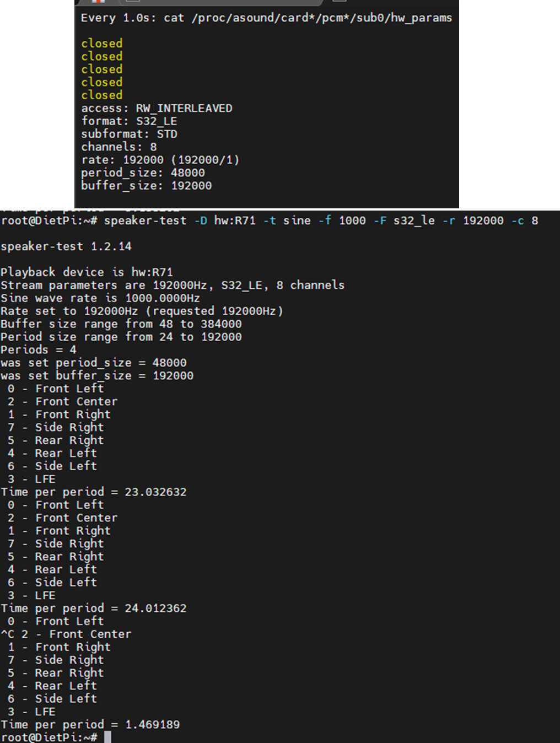560x743 pixels.
Task: Click the '^C' interrupt marker
Action: pyautogui.click(x=8, y=634)
